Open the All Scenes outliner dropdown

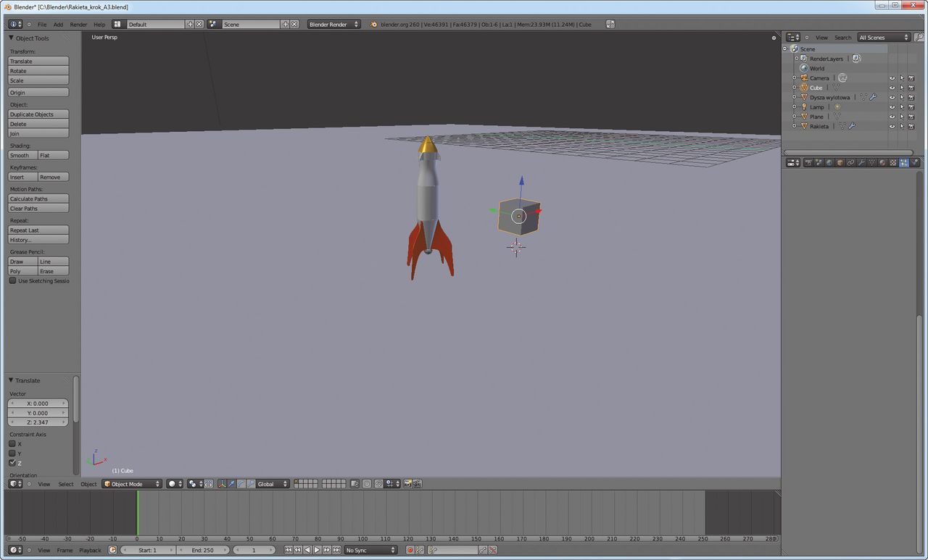coord(884,37)
